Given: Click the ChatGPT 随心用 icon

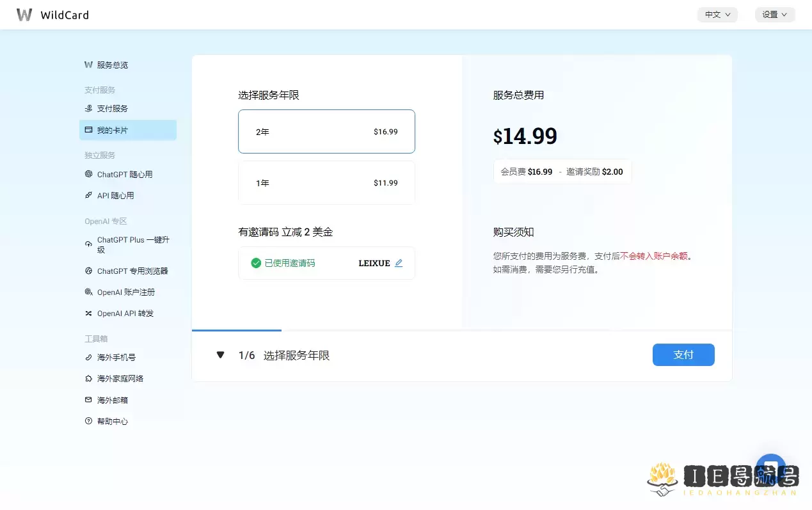Looking at the screenshot, I should 89,174.
